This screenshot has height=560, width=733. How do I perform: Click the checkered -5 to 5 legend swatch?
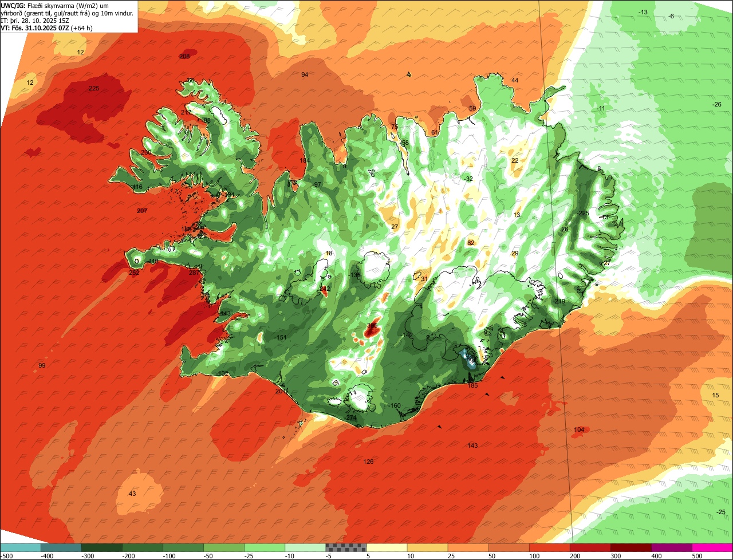click(x=346, y=548)
